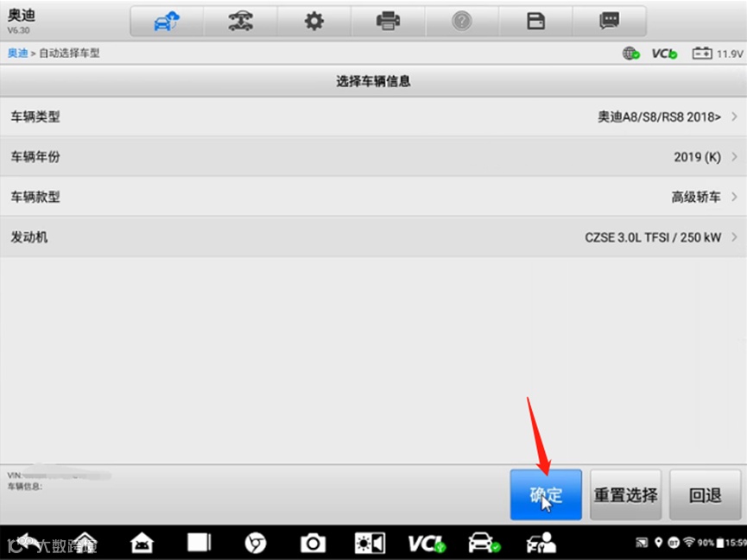The width and height of the screenshot is (747, 560).
Task: Open the camera icon in taskbar
Action: click(x=313, y=543)
